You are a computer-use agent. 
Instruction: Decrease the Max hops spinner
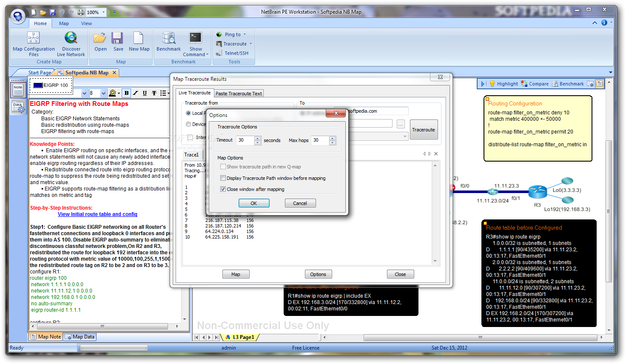tap(333, 142)
